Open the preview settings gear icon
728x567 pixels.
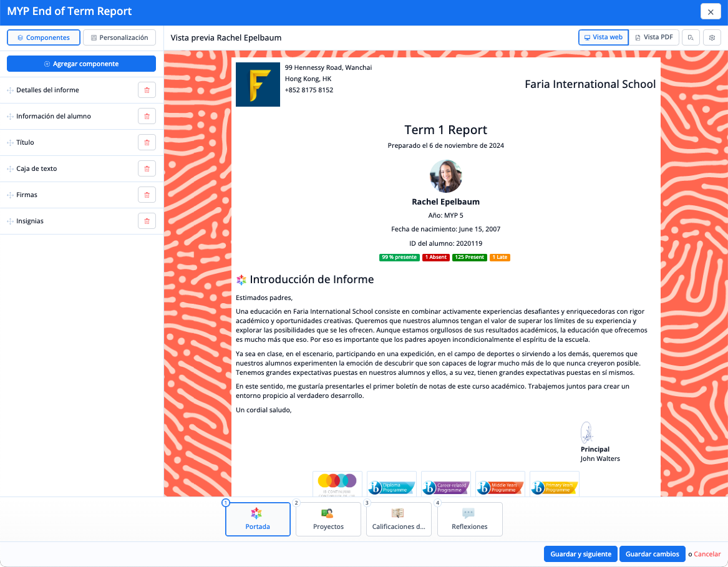coord(712,37)
